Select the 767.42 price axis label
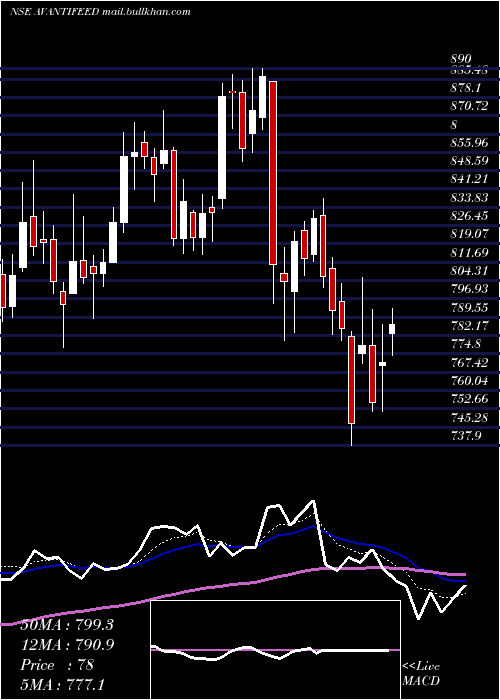This screenshot has width=500, height=700. pos(469,362)
